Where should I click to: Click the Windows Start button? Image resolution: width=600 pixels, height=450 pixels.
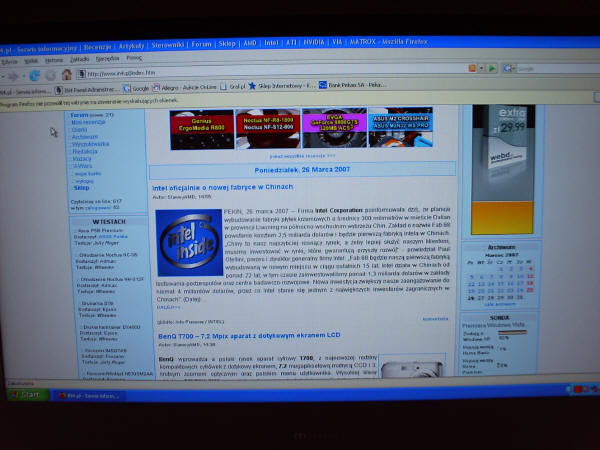point(28,395)
